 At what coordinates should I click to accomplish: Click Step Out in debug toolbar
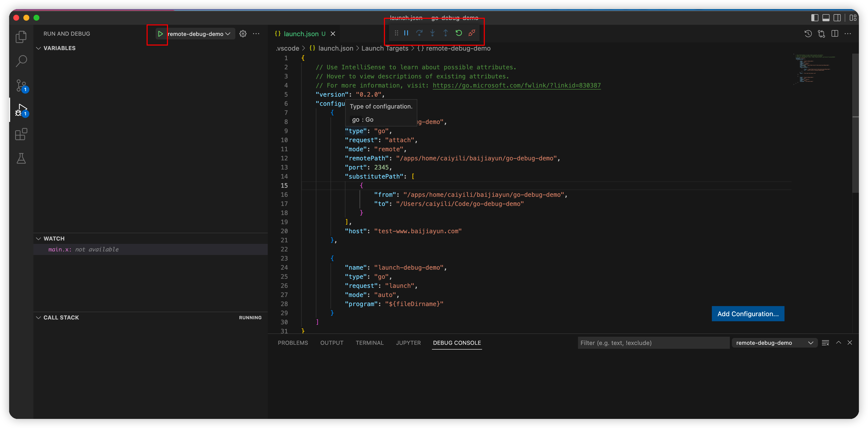(x=445, y=33)
